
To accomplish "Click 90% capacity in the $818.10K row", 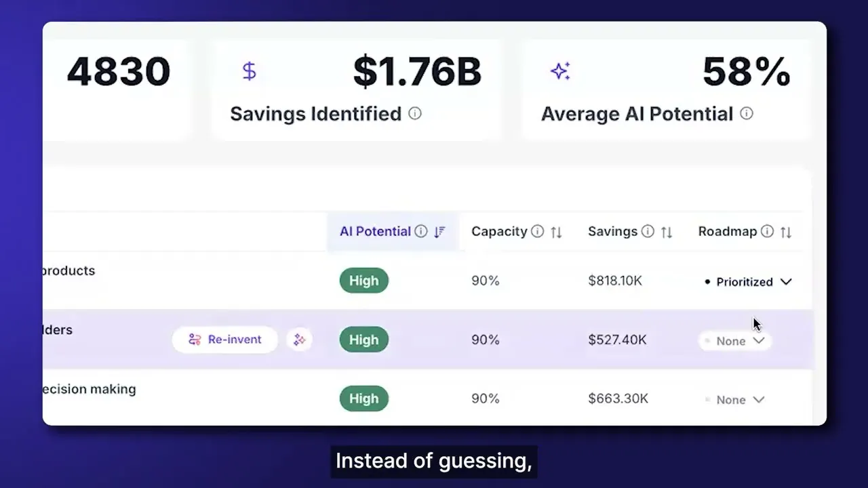I will coord(486,281).
